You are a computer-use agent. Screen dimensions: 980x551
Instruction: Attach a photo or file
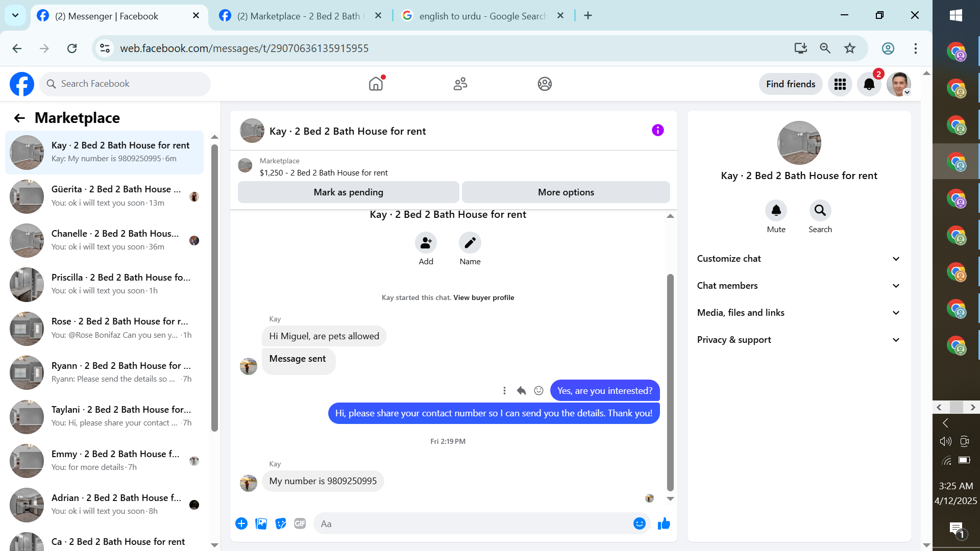point(261,523)
